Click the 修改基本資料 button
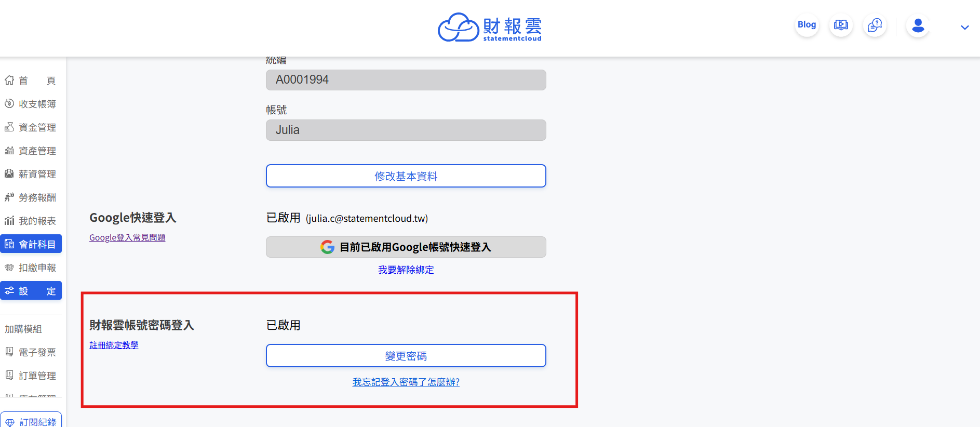This screenshot has height=427, width=980. pyautogui.click(x=406, y=176)
